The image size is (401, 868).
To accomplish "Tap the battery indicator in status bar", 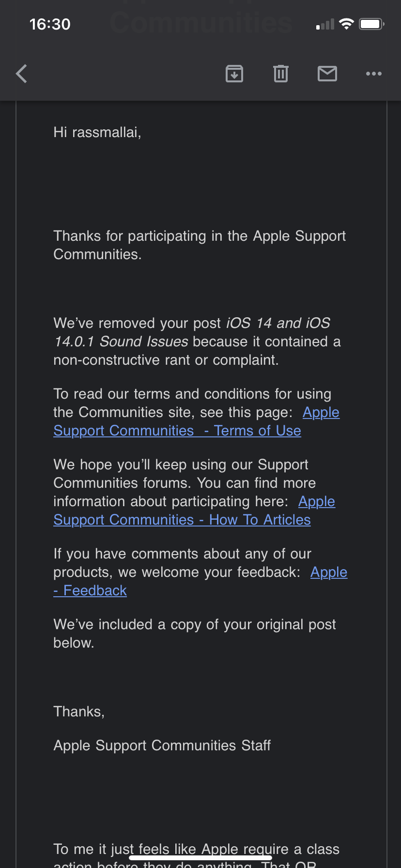I will pos(371,24).
